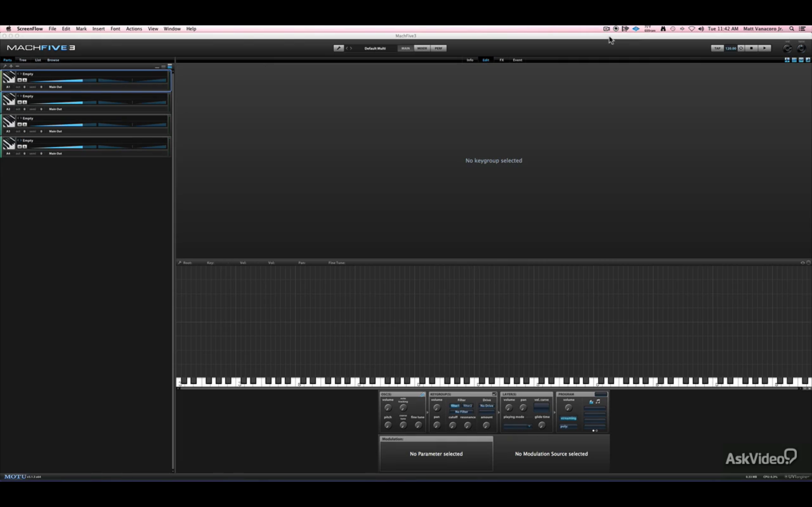Screen dimensions: 812x507
Task: Click the program fx icon
Action: [x=591, y=401]
